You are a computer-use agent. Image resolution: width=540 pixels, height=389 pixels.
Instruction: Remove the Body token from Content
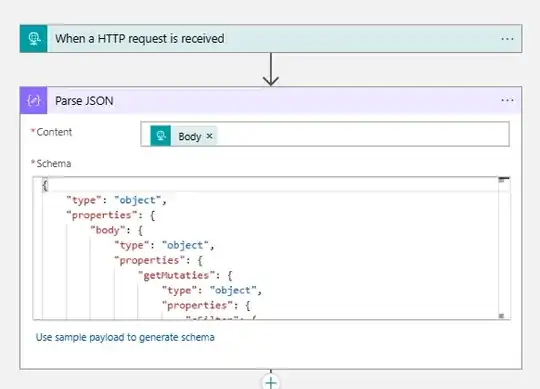tap(209, 136)
